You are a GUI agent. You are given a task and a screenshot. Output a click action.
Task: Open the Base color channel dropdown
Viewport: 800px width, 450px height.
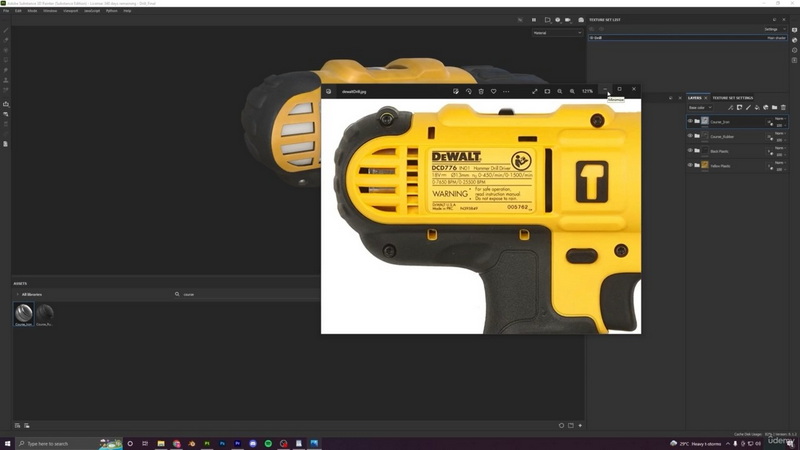click(x=700, y=108)
